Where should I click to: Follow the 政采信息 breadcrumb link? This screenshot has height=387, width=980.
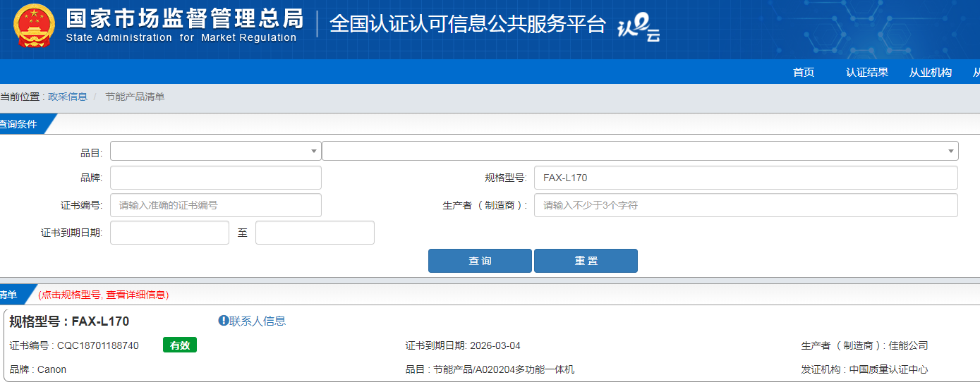[x=68, y=97]
